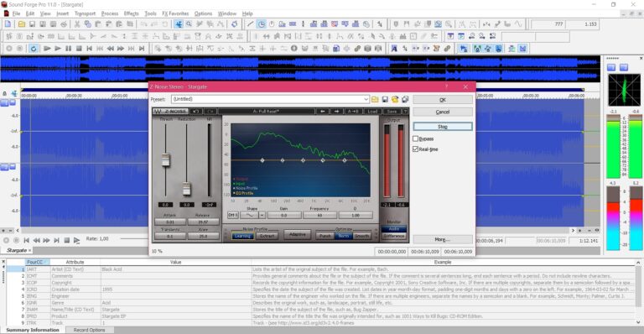Switch to the Summary Information tab
The image size is (644, 334).
33,330
